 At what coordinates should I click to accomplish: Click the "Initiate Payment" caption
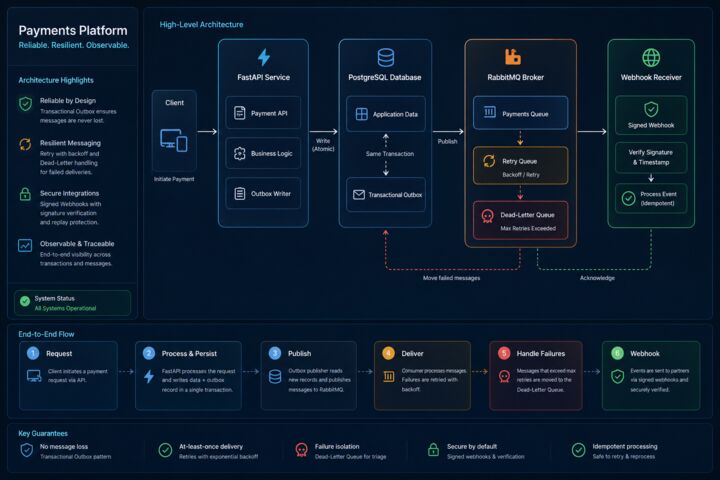[x=174, y=179]
